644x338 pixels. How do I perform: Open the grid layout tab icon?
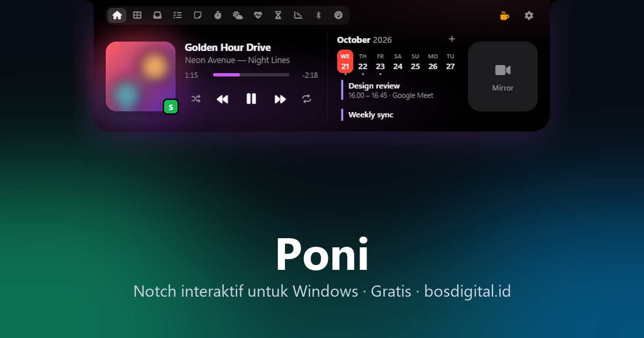point(137,16)
